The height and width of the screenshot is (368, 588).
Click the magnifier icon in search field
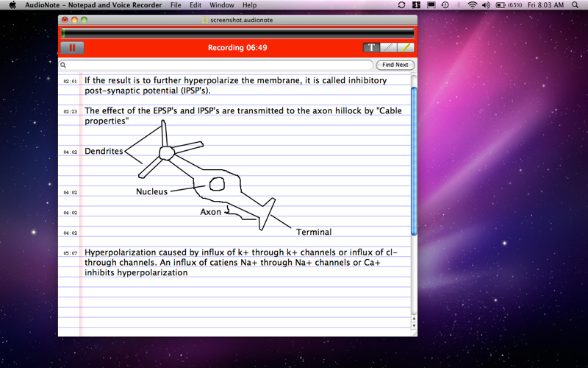[63, 65]
